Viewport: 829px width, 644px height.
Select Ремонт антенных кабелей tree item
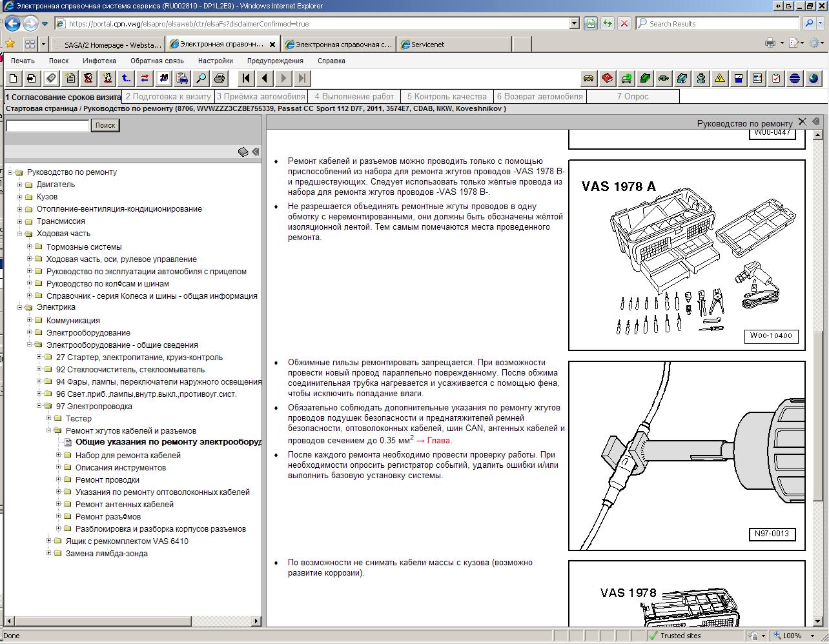[x=125, y=504]
